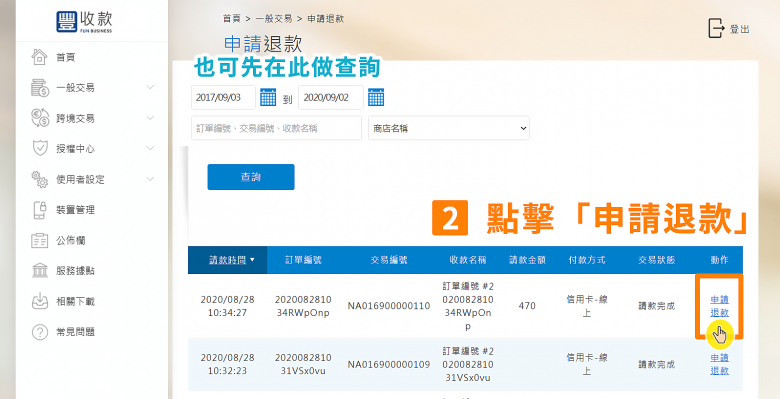Click the logout door icon
The width and height of the screenshot is (780, 399).
click(x=716, y=28)
